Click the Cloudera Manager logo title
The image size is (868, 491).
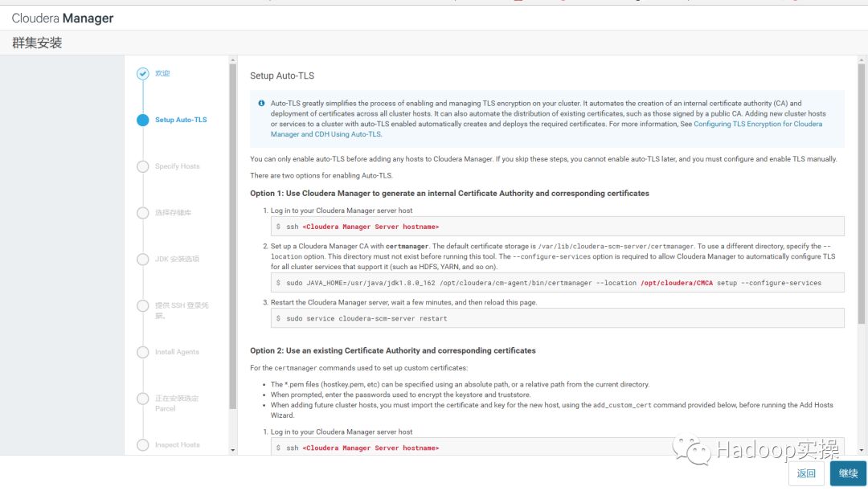click(x=63, y=18)
